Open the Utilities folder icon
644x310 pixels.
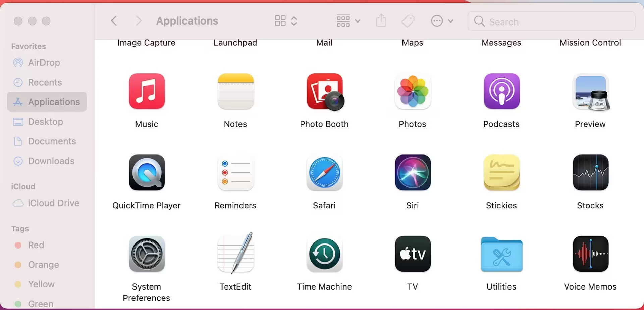[x=501, y=254]
